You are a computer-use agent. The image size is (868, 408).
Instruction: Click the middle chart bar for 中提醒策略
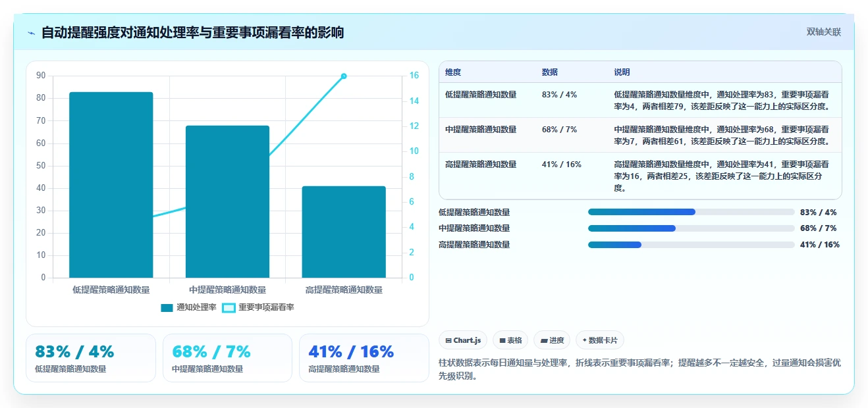coord(227,201)
